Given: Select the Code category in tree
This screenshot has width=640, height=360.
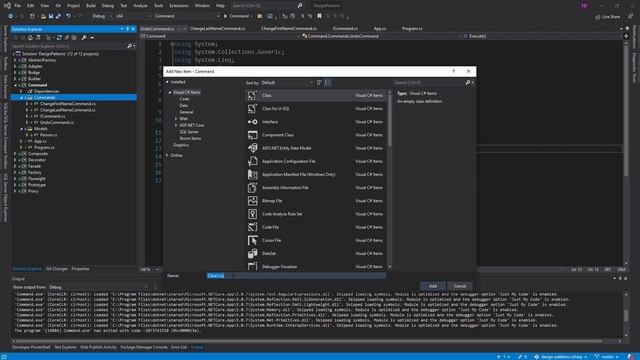Looking at the screenshot, I should coord(184,99).
